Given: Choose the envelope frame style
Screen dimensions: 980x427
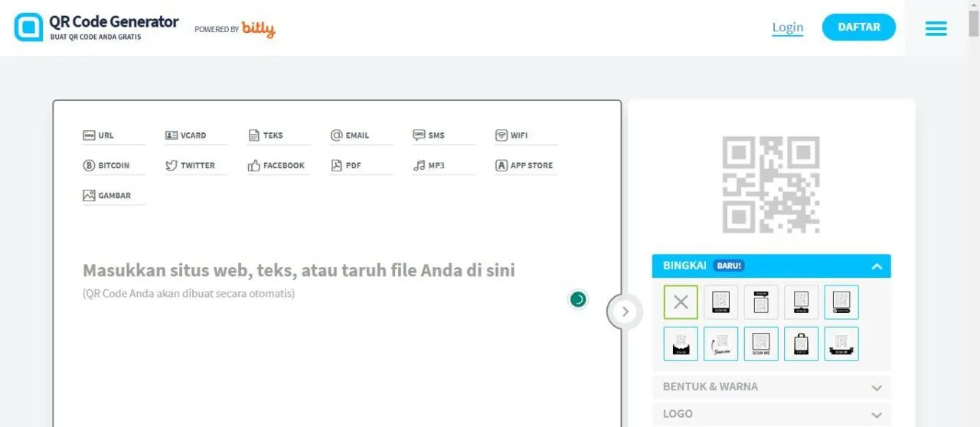Looking at the screenshot, I should [x=681, y=344].
